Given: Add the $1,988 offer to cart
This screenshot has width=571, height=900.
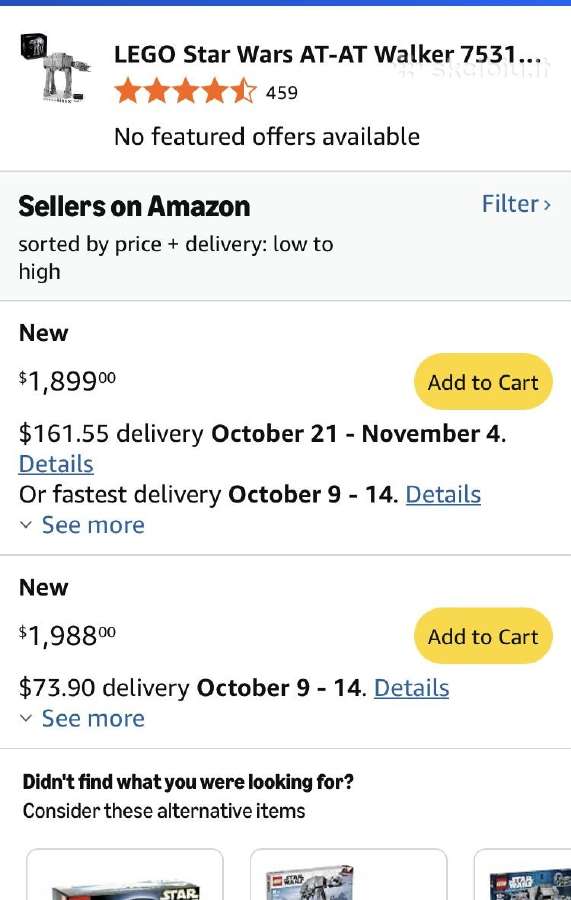Looking at the screenshot, I should [483, 636].
